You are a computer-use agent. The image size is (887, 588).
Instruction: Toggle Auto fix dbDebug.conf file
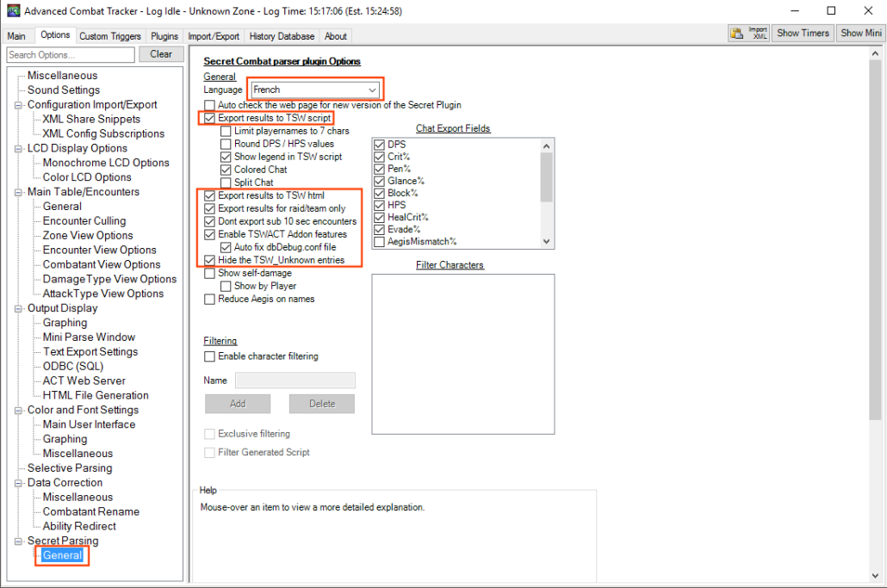226,247
